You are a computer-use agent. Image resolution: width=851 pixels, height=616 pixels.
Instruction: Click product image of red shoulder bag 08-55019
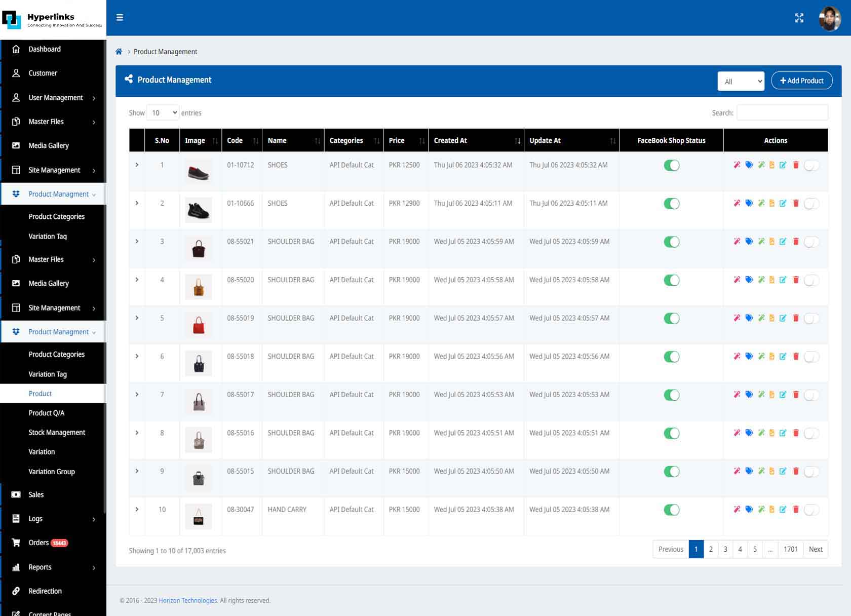[x=199, y=325]
